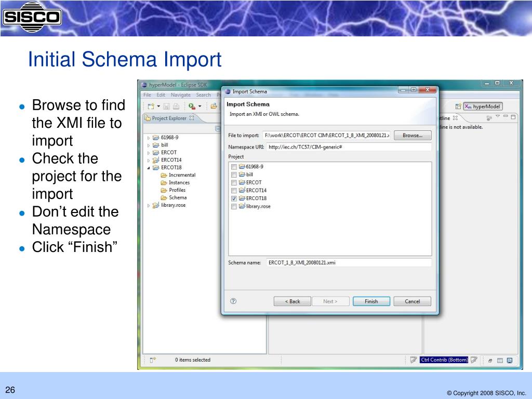532x399 pixels.
Task: Click the pencil icon right of Ctrl Contrib
Action: click(x=474, y=360)
